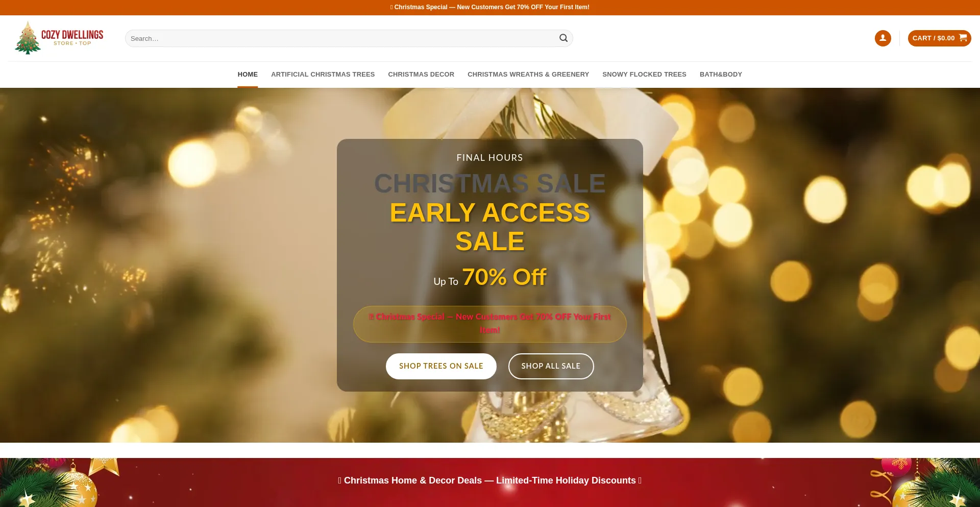Open Artificial Christmas Trees menu
Screen dimensions: 980x507
tap(323, 75)
